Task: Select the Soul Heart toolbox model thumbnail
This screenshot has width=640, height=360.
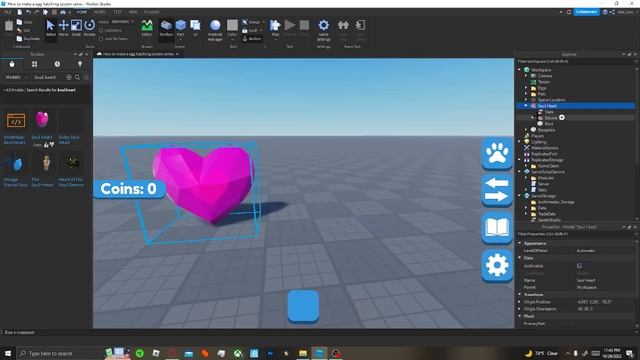Action: (42, 120)
